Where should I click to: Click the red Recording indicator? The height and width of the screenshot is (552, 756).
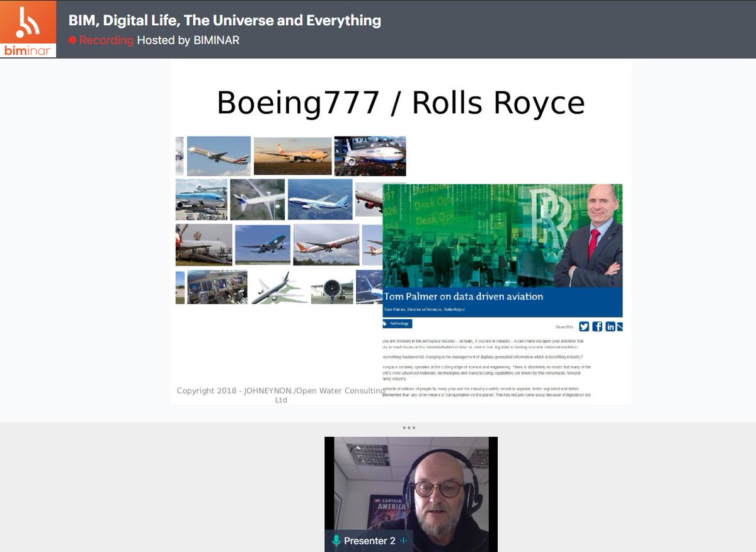[x=101, y=40]
